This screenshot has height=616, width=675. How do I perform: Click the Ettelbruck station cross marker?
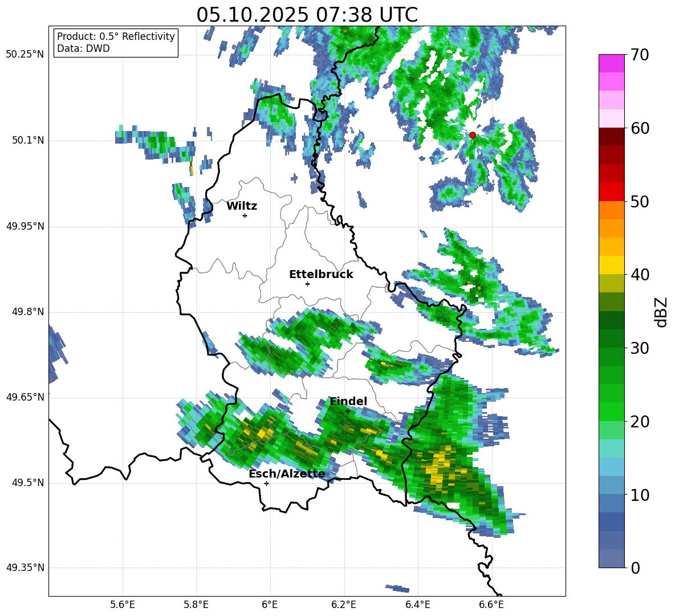click(x=307, y=284)
